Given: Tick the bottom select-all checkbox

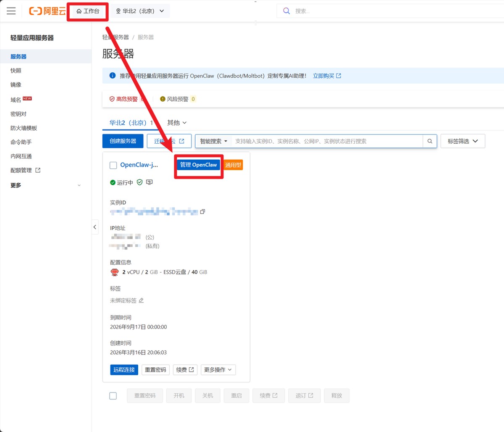Looking at the screenshot, I should click(113, 396).
